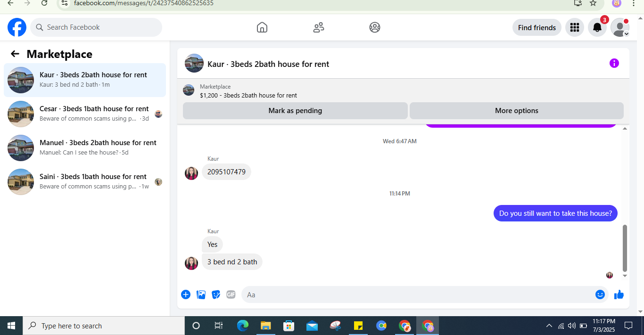Image resolution: width=644 pixels, height=335 pixels.
Task: Focus the Search Facebook field
Action: tap(96, 27)
